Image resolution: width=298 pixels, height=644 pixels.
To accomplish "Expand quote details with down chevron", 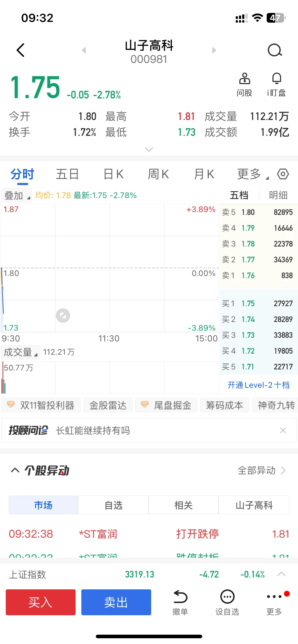I will [149, 149].
